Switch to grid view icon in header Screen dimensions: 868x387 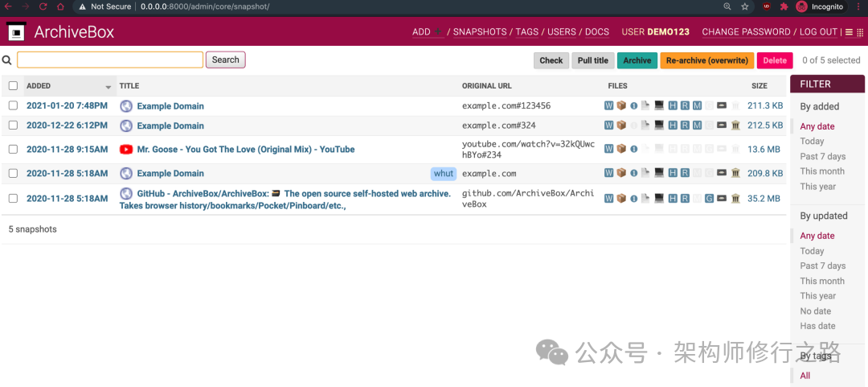[859, 32]
